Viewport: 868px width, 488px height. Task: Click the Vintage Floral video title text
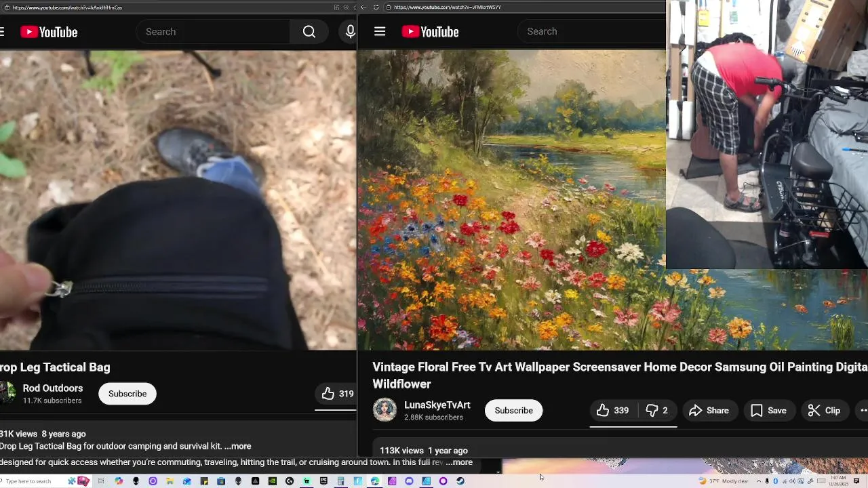point(620,375)
